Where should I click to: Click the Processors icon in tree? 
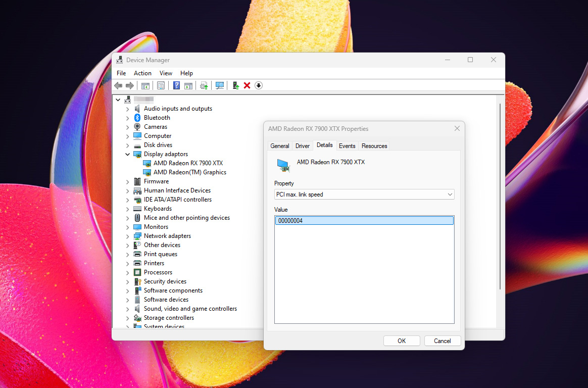tap(137, 272)
